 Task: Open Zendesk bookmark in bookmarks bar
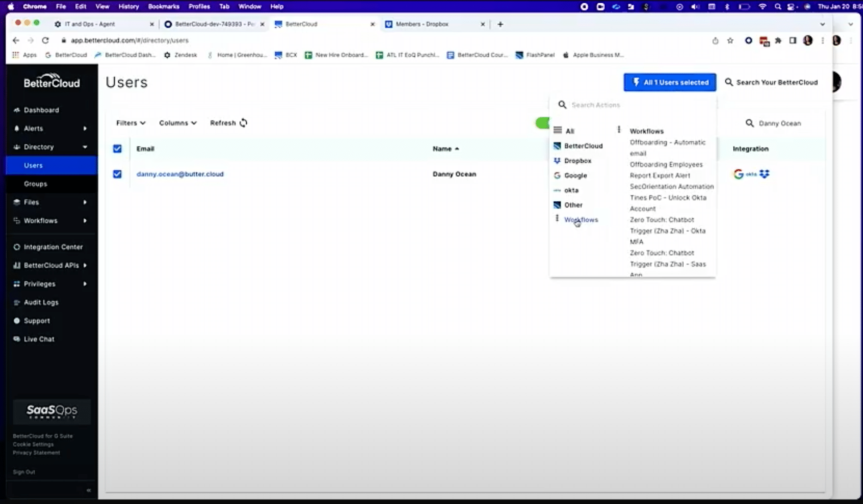pyautogui.click(x=181, y=55)
